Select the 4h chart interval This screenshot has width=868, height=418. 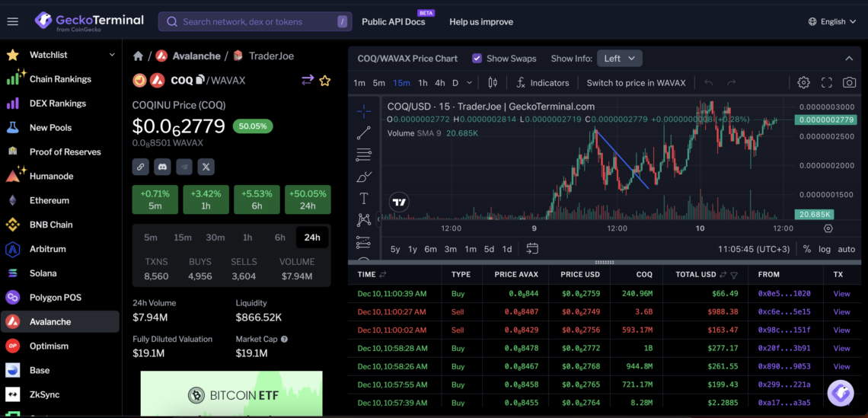coord(439,82)
